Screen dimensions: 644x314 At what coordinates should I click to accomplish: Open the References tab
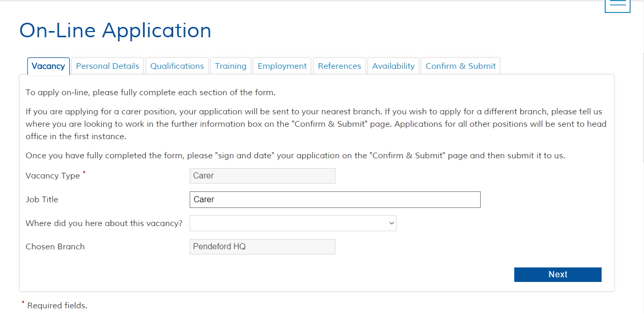coord(340,66)
